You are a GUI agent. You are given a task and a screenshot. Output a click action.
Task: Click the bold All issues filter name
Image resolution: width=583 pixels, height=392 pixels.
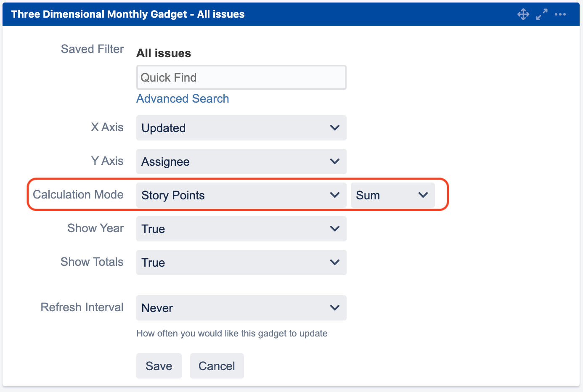click(164, 53)
